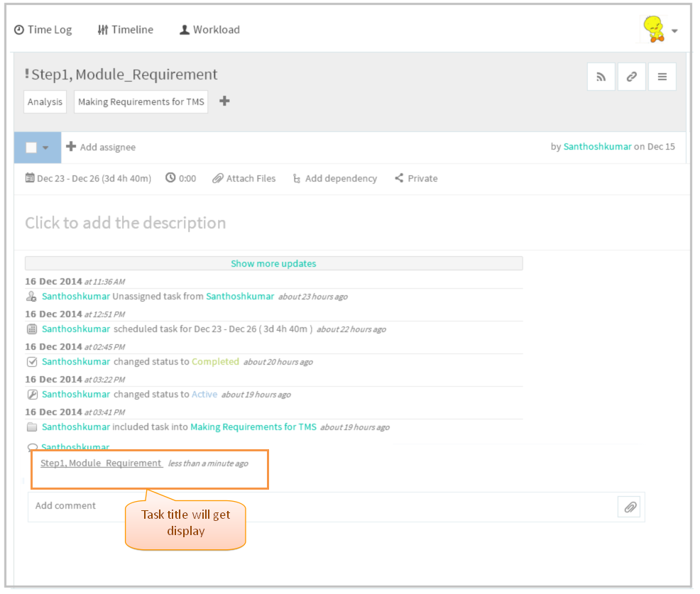Click the completed checkmark icon in updates
This screenshot has width=700, height=594.
tap(32, 362)
